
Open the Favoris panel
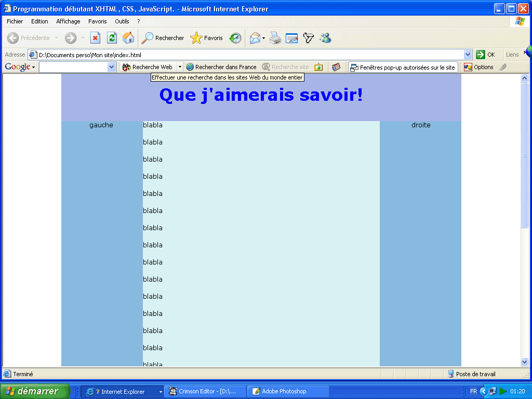tap(206, 37)
